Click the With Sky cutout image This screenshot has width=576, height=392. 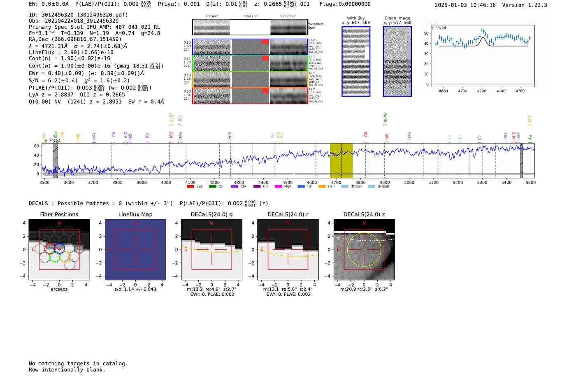(356, 61)
